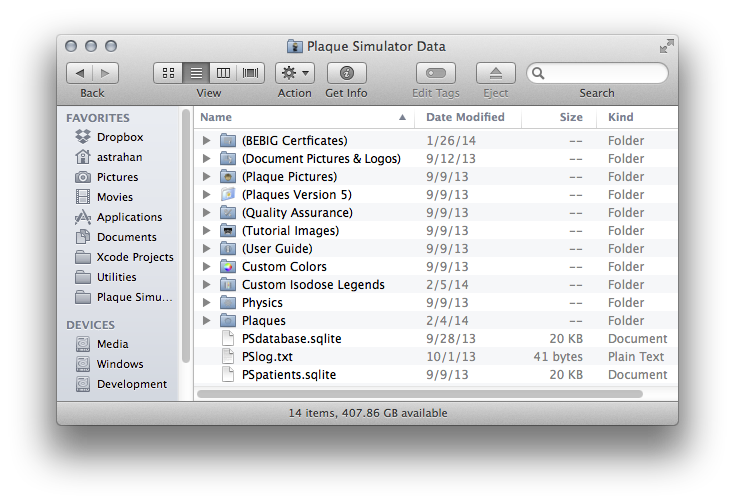735x504 pixels.
Task: Select the (Quality Assurance) folder name
Action: tap(297, 212)
